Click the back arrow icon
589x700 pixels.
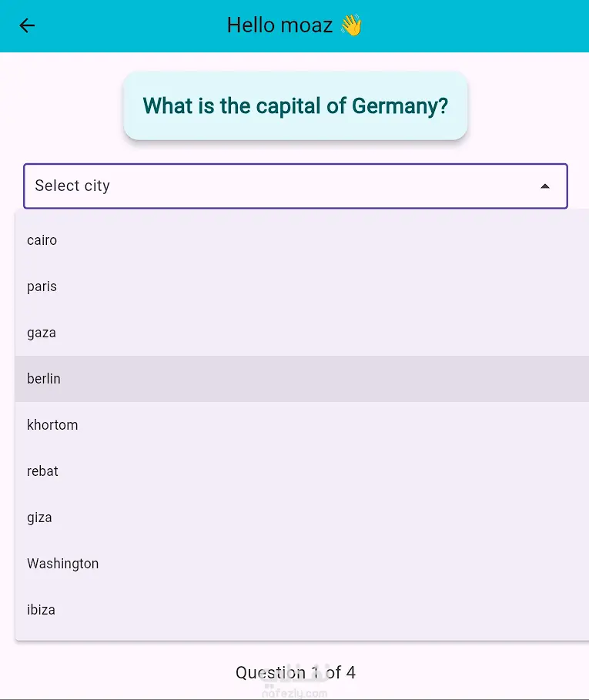coord(27,25)
